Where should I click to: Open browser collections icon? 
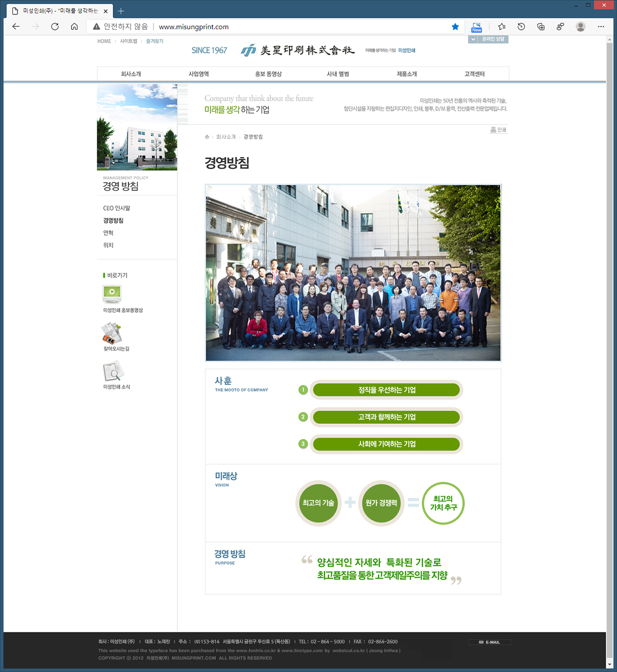tap(541, 27)
